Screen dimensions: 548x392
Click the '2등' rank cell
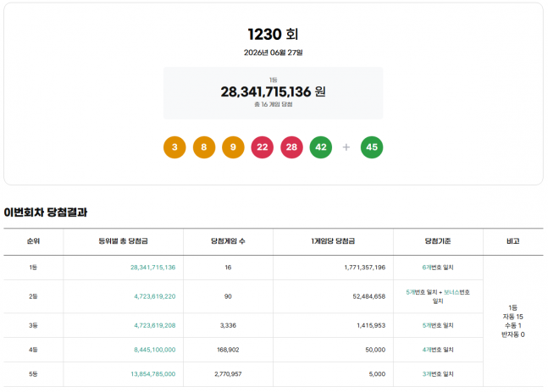[x=33, y=296]
